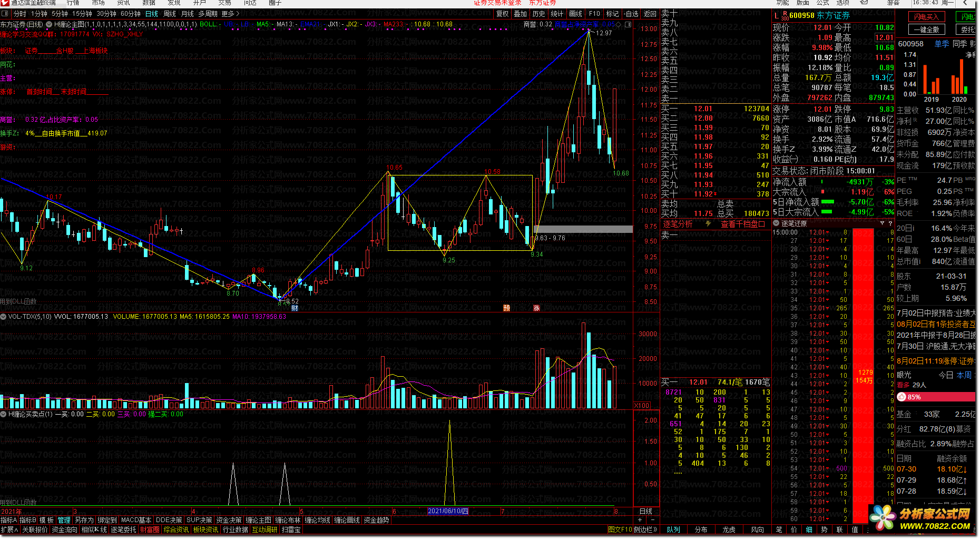
Task: Open the VOL-TDX indicator dropdown
Action: pyautogui.click(x=3, y=317)
